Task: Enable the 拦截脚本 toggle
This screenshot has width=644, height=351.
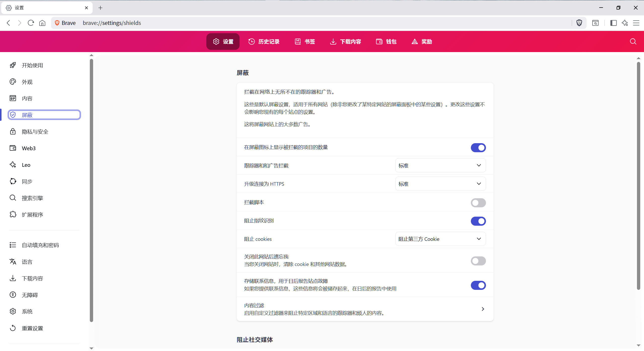Action: tap(478, 203)
